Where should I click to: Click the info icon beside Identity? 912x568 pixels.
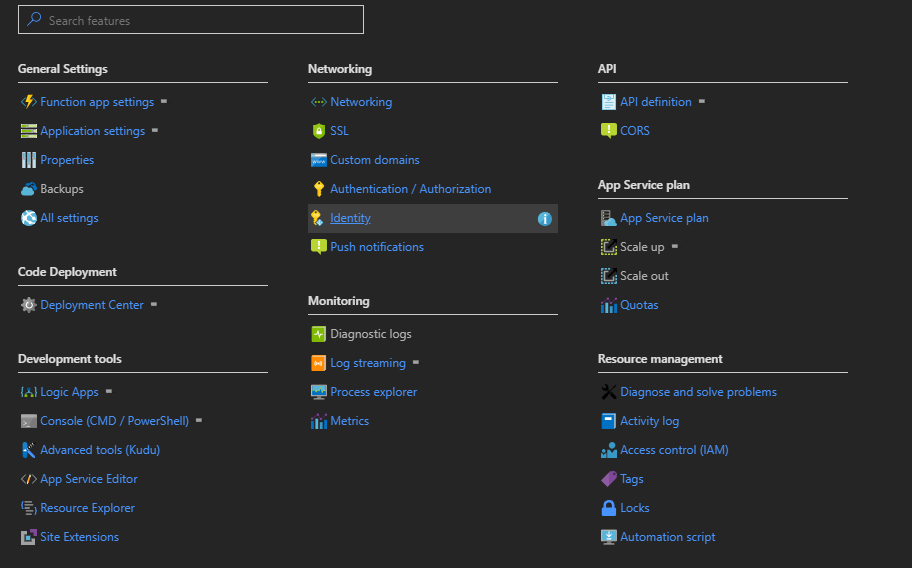click(x=545, y=218)
